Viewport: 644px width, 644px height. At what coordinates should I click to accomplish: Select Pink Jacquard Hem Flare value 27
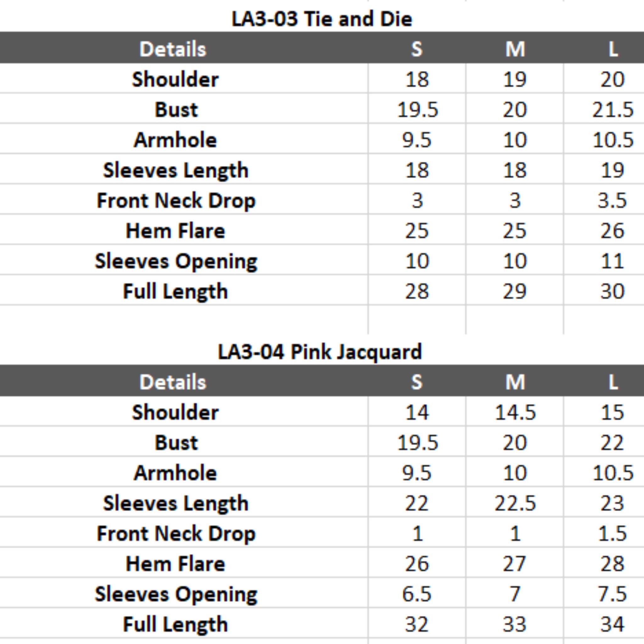click(x=515, y=564)
